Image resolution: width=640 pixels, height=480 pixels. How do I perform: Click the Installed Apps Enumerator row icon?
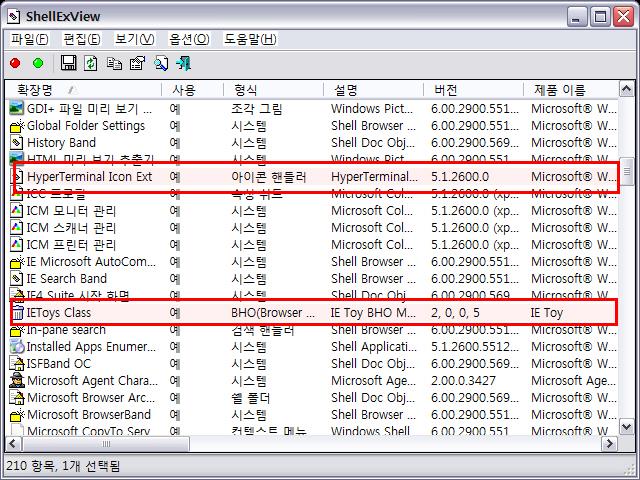coord(17,347)
